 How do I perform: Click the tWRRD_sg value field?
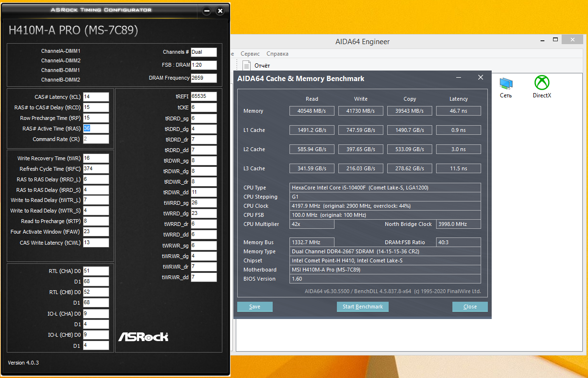tap(204, 203)
